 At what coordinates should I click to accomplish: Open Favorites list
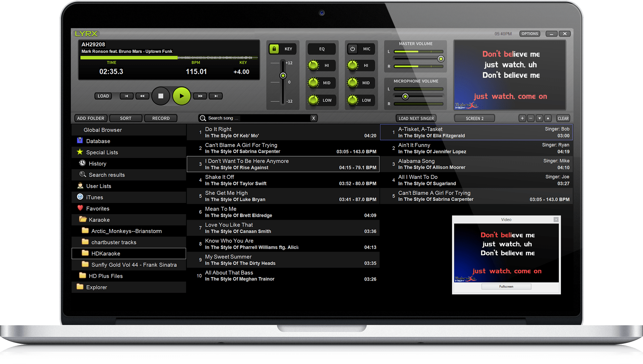[129, 208]
